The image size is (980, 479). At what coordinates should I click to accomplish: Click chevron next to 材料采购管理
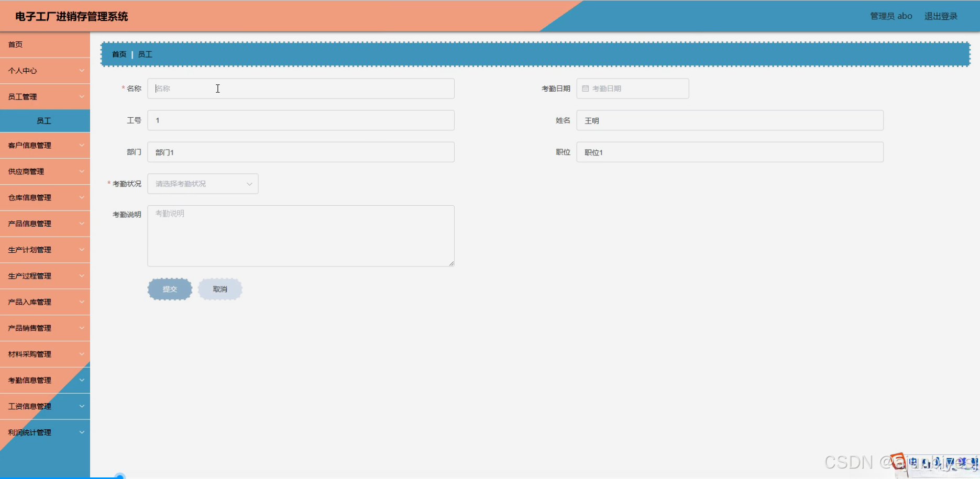coord(82,354)
